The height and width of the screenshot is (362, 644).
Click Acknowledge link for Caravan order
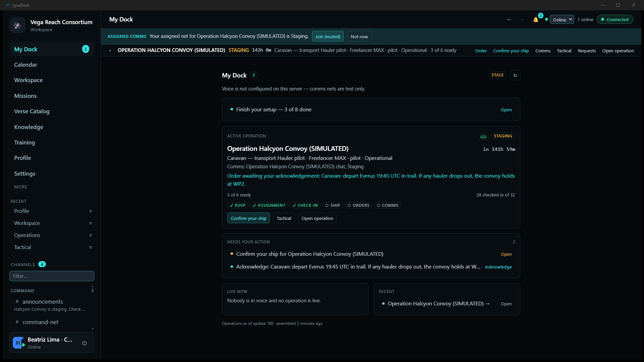498,267
